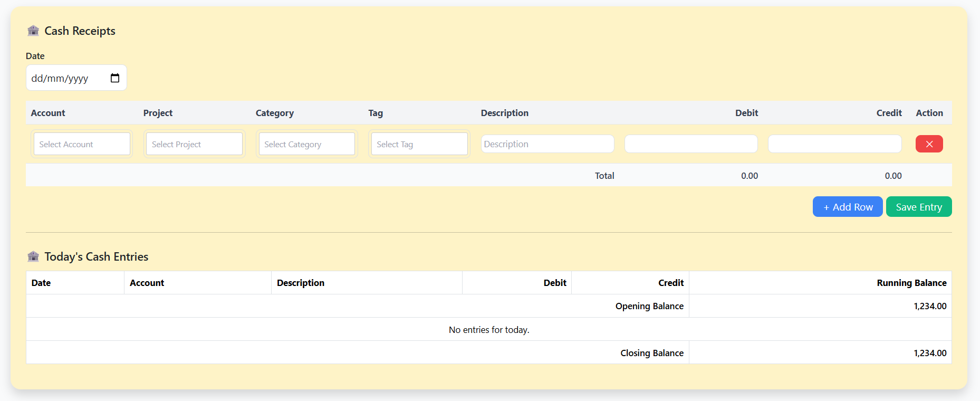Viewport: 980px width, 401px height.
Task: Click the Date label above date input
Action: [35, 56]
